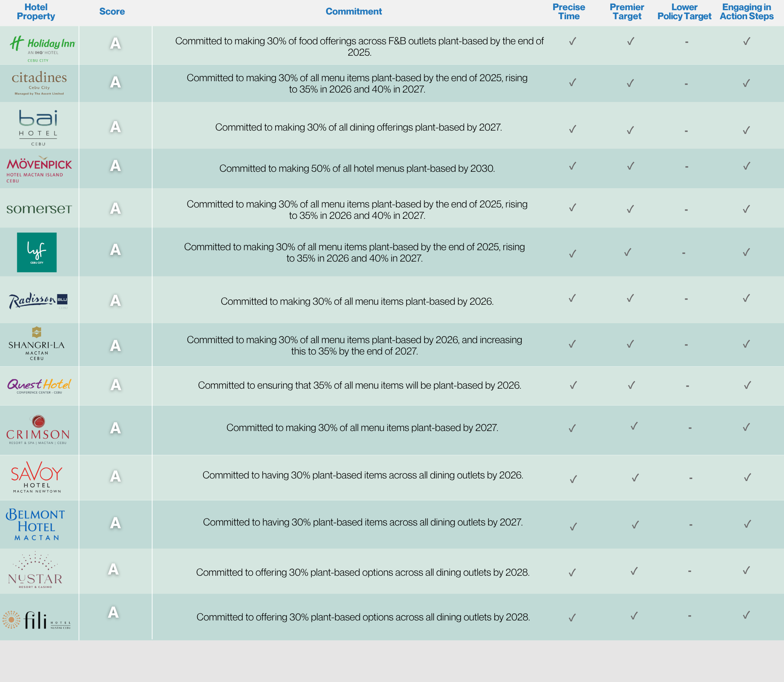Click Holiday Inn's Precise Time checkmark

572,41
